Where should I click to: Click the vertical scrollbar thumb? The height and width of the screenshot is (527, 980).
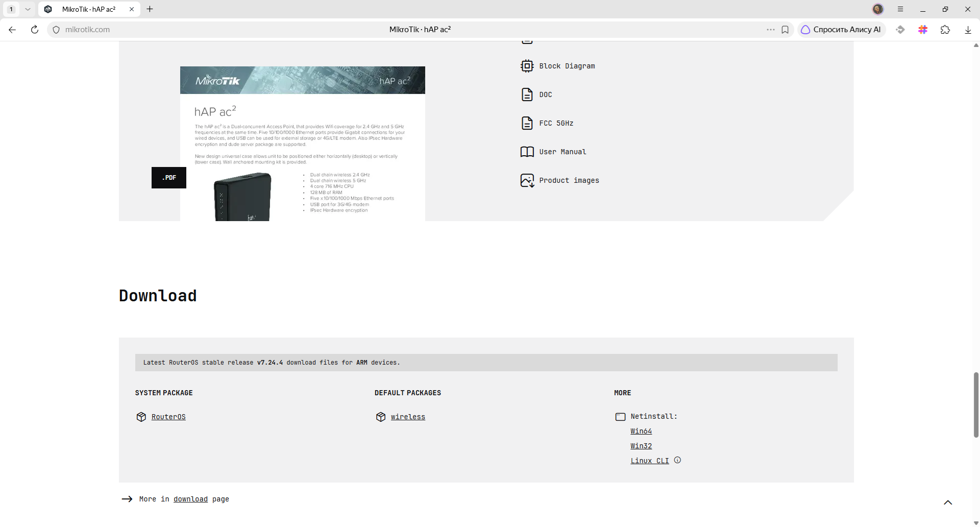click(x=976, y=405)
